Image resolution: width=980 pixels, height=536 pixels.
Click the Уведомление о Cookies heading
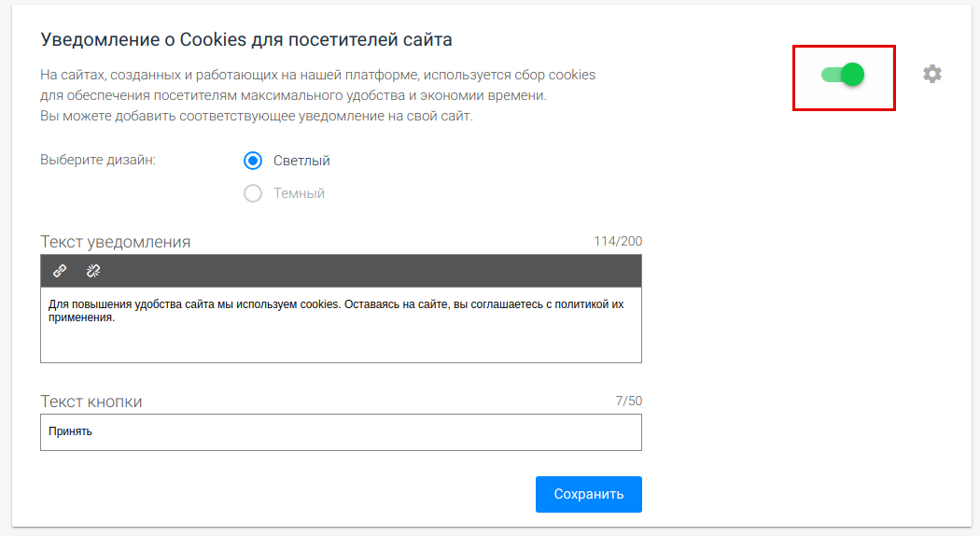(x=246, y=40)
